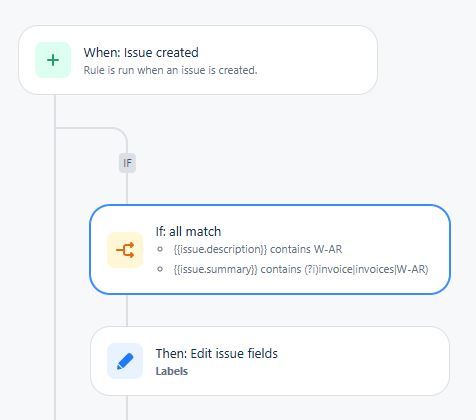
Task: Click the Labels field name in action
Action: [172, 371]
